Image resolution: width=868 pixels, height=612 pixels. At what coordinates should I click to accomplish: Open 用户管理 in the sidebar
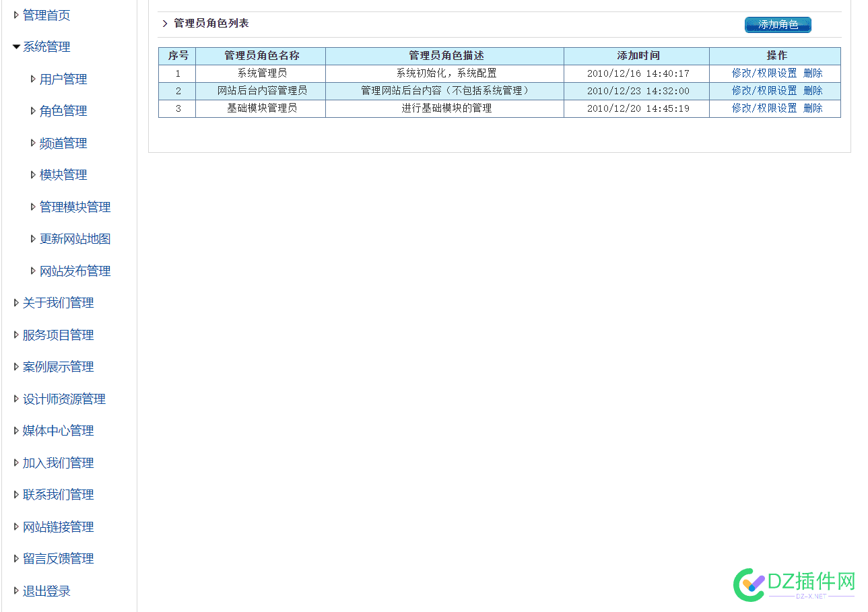pos(63,79)
